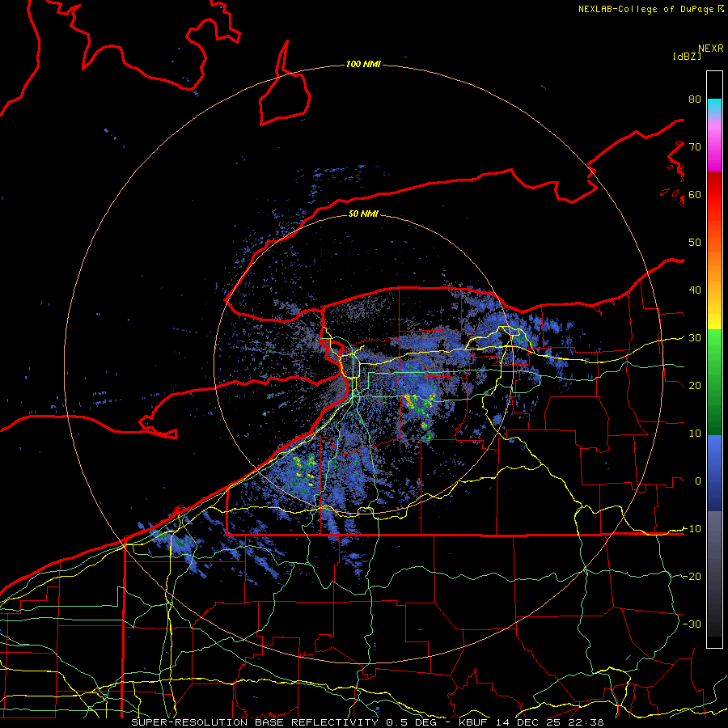This screenshot has width=728, height=728.
Task: Click the 50 NMI range ring label
Action: pyautogui.click(x=363, y=214)
